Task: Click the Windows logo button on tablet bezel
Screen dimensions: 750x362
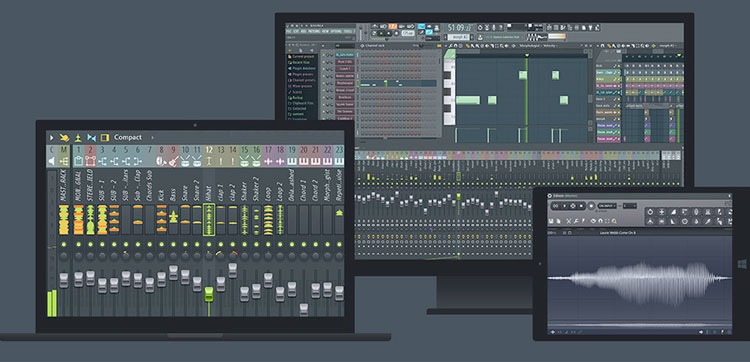Action: [x=742, y=263]
